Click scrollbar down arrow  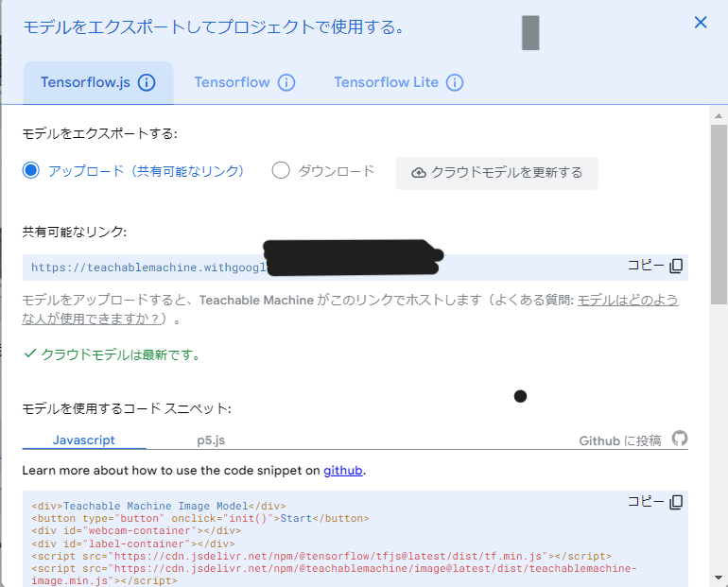pyautogui.click(x=719, y=578)
